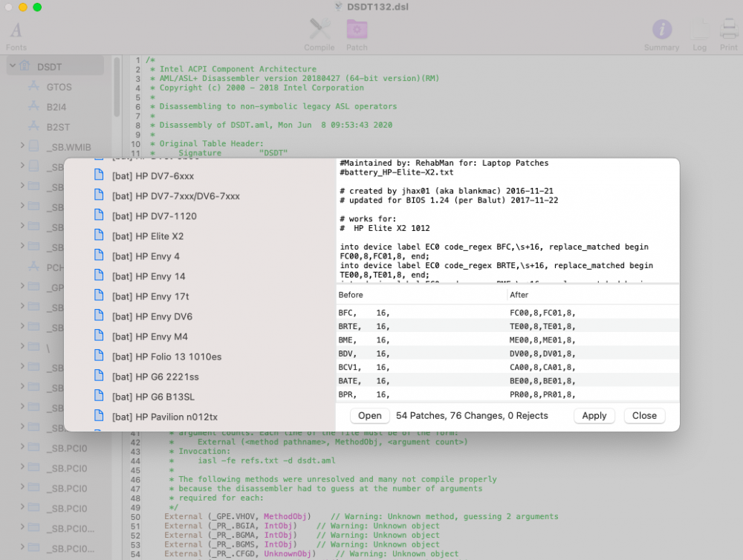Select the B2I4 method icon in sidebar
Screen dimensions: 743x560
[33, 106]
